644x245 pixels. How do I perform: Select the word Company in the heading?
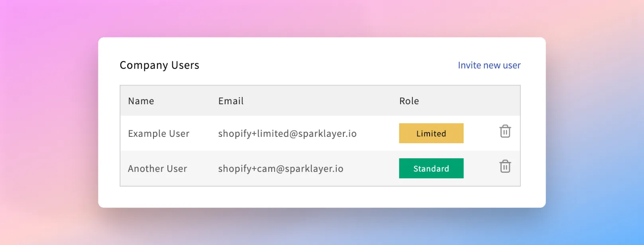[144, 65]
